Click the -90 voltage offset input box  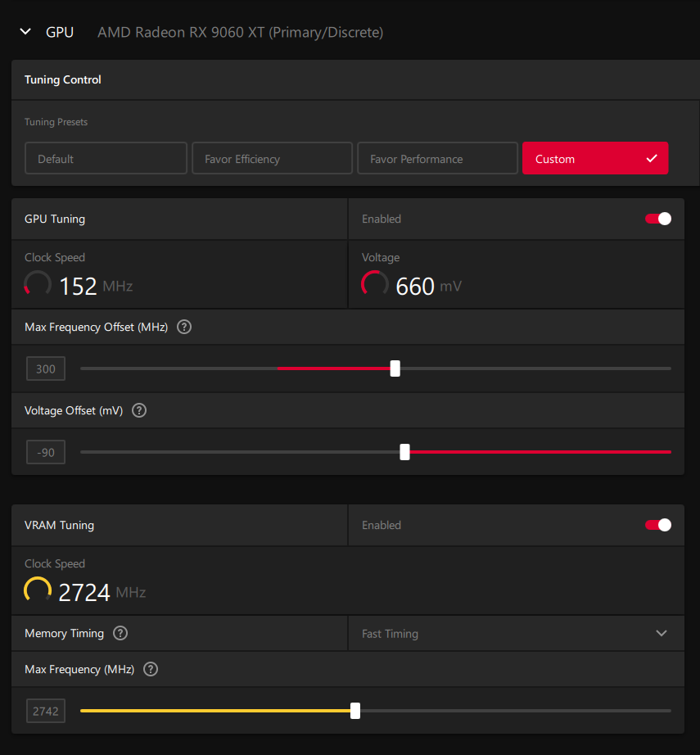(x=46, y=453)
